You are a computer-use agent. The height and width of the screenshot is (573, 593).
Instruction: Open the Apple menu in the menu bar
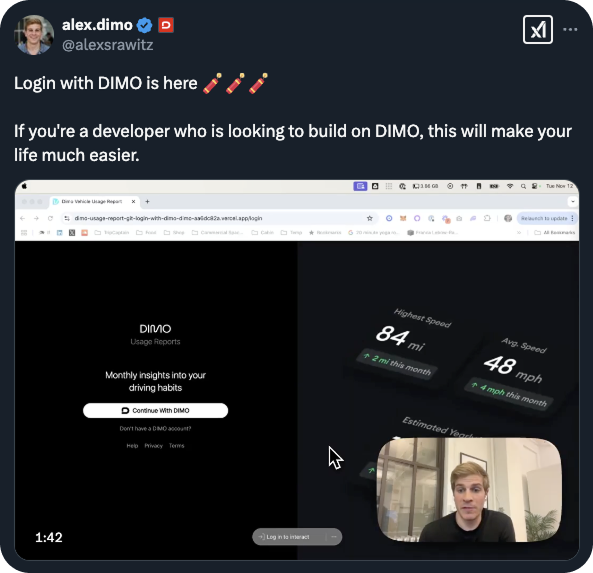pos(24,186)
